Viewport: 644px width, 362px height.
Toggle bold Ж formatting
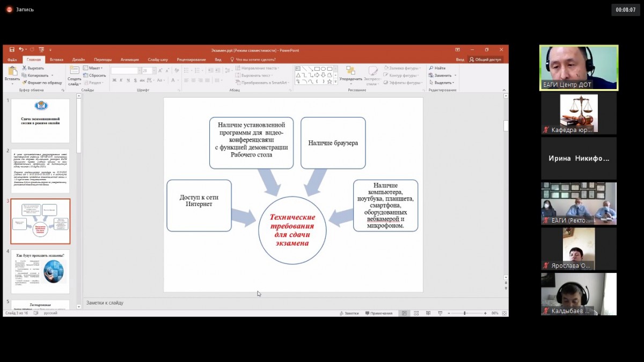114,80
